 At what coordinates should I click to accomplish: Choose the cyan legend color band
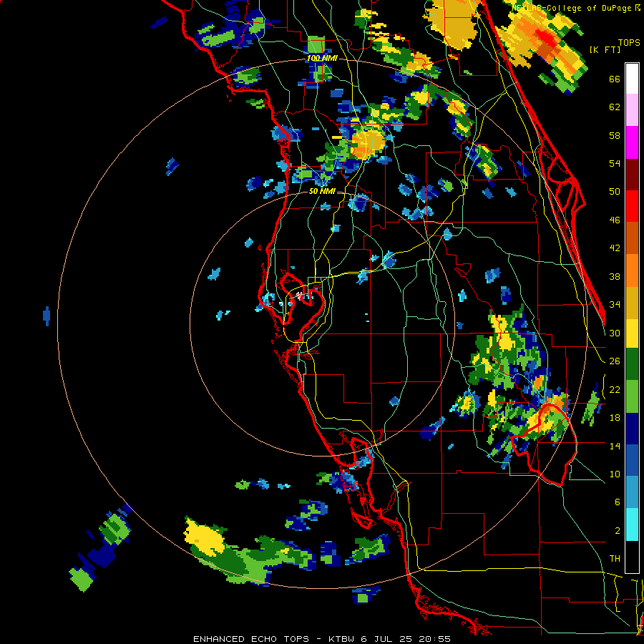(632, 525)
